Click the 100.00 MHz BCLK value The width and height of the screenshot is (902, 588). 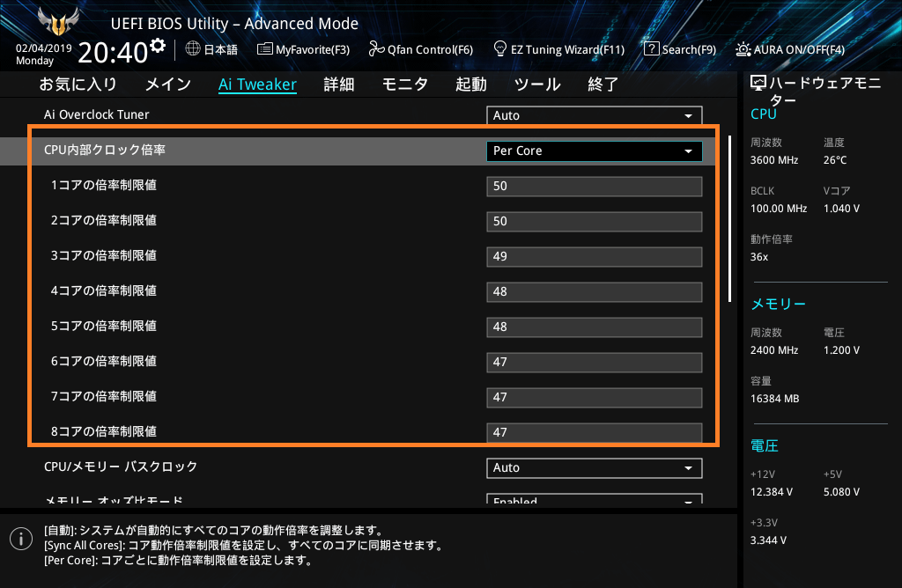point(779,209)
